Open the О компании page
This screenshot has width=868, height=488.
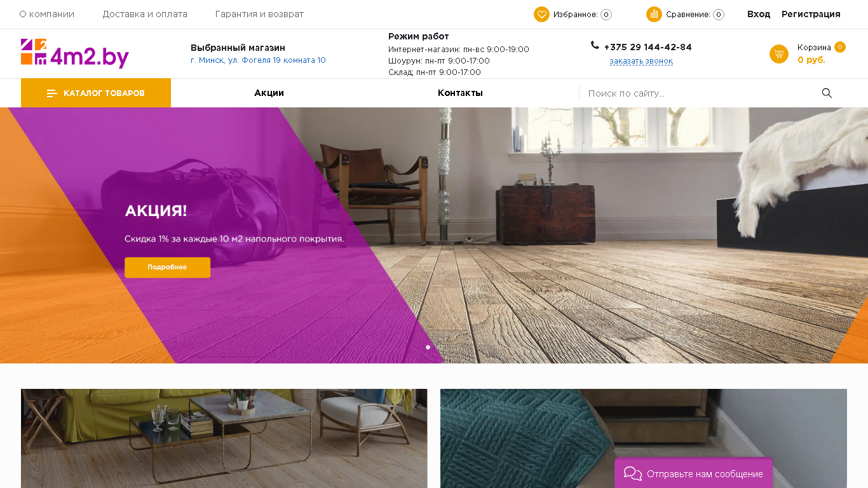point(47,14)
